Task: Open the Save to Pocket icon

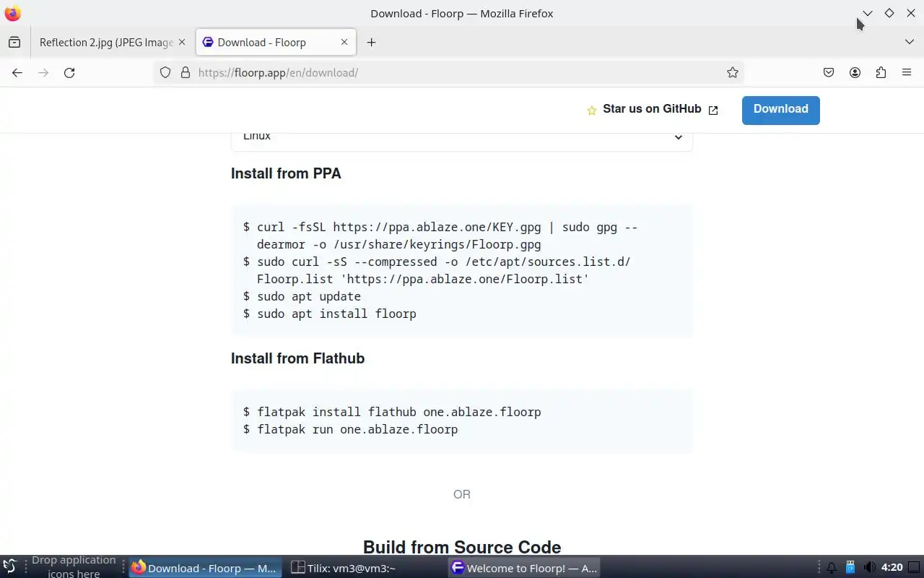Action: click(x=829, y=72)
